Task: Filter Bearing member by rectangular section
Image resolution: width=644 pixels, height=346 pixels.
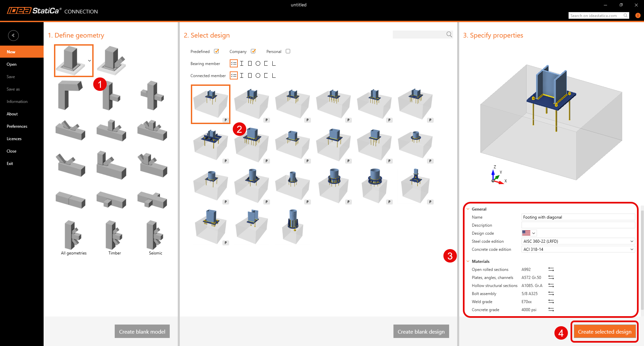Action: point(250,63)
